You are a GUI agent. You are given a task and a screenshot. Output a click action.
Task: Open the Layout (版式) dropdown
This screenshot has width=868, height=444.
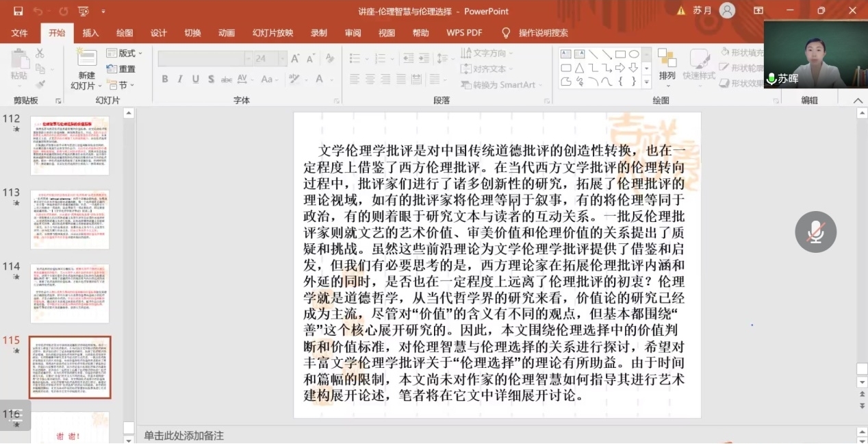[125, 53]
